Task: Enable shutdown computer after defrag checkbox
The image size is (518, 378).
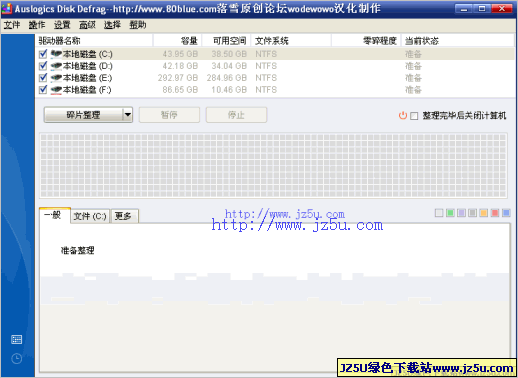Action: tap(414, 116)
